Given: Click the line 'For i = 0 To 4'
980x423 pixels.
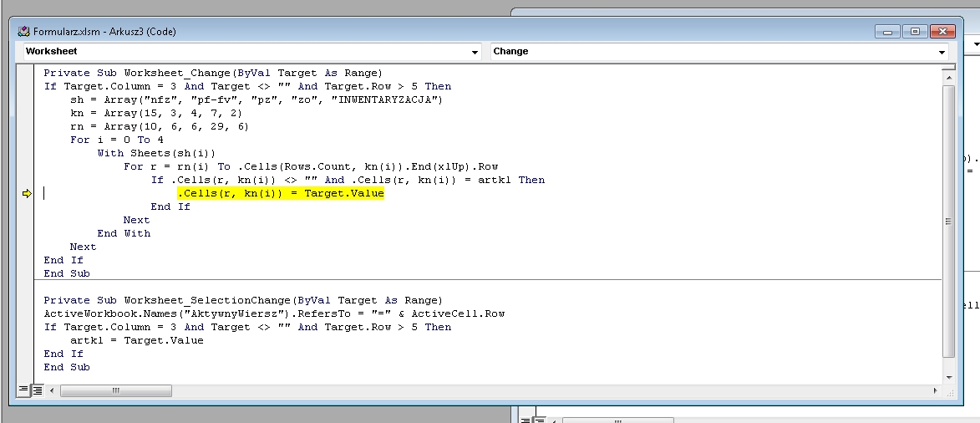Looking at the screenshot, I should tap(117, 140).
